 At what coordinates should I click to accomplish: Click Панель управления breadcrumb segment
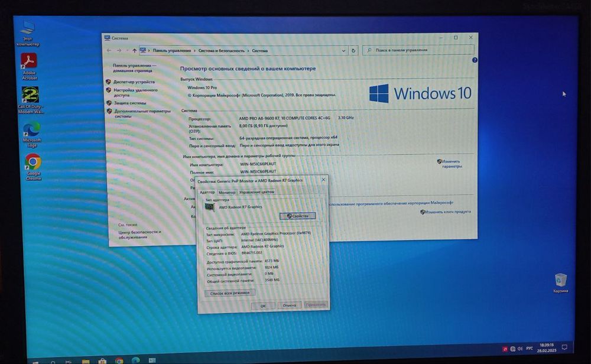click(172, 50)
